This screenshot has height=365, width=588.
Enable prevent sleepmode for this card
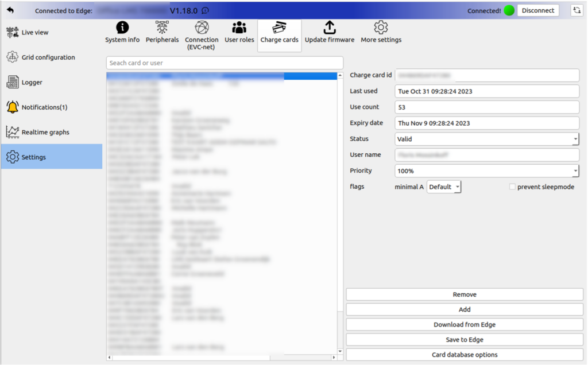512,187
